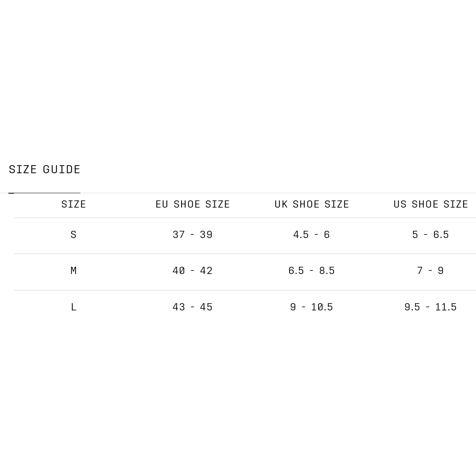Click the US size 7 - 9 cell
Image resolution: width=476 pixels, height=476 pixels.
tap(431, 271)
